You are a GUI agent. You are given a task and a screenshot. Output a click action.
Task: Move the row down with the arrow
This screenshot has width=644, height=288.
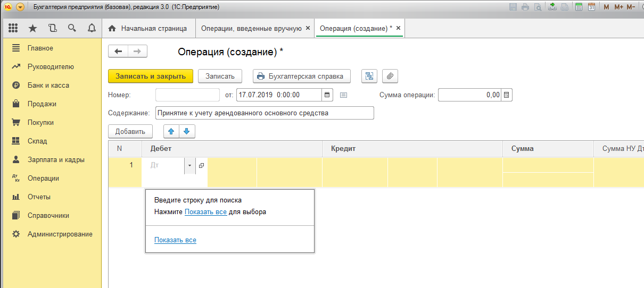click(x=186, y=131)
